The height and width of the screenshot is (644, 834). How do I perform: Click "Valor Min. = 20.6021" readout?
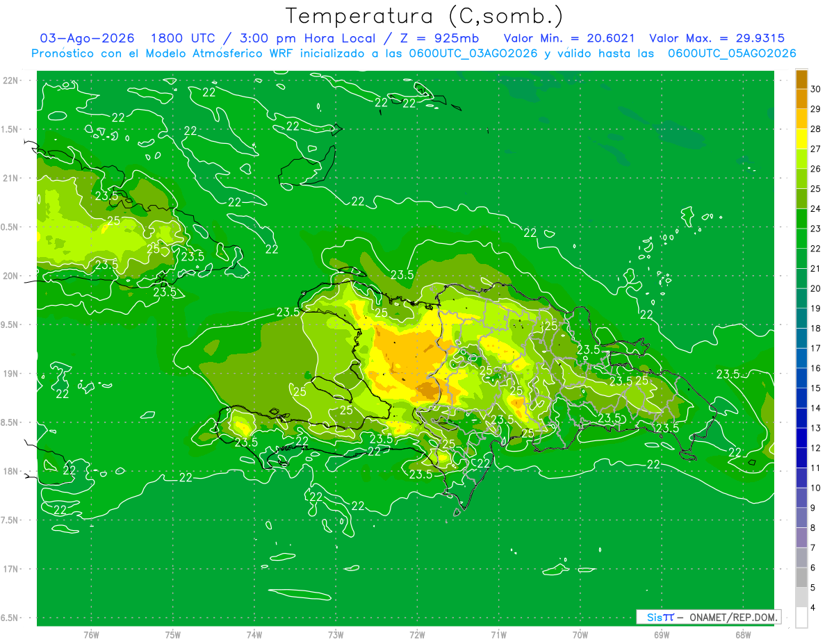[x=569, y=38]
